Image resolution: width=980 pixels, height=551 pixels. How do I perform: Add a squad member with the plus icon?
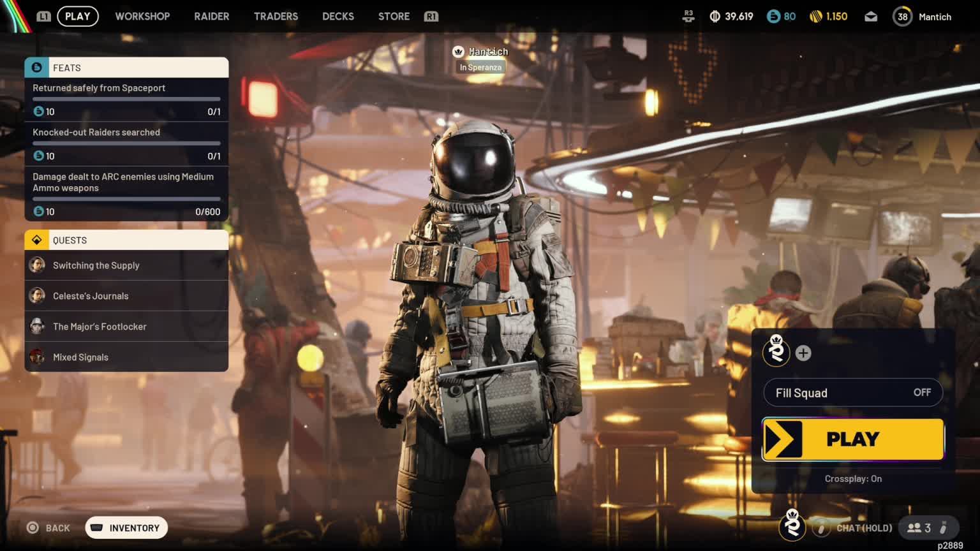pos(803,353)
